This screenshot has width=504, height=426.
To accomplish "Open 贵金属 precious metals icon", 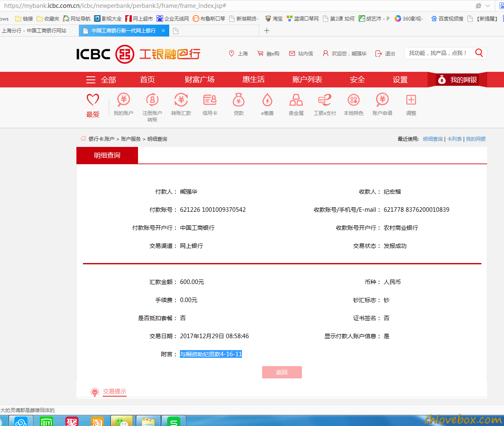I will pos(296,100).
